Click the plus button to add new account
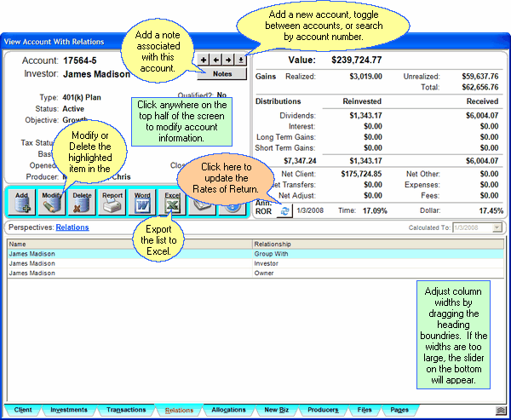Image resolution: width=511 pixels, height=420 pixels. pos(204,60)
